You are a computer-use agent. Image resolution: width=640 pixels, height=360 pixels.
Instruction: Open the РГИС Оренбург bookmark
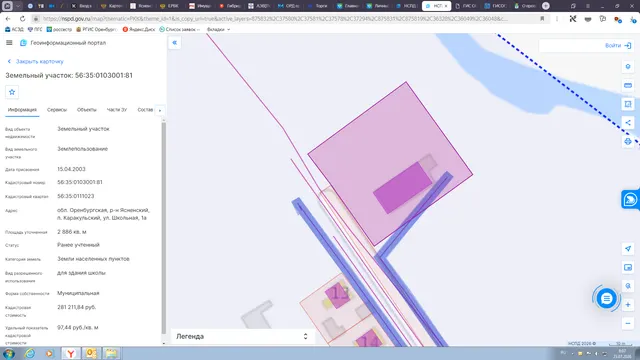coord(96,29)
